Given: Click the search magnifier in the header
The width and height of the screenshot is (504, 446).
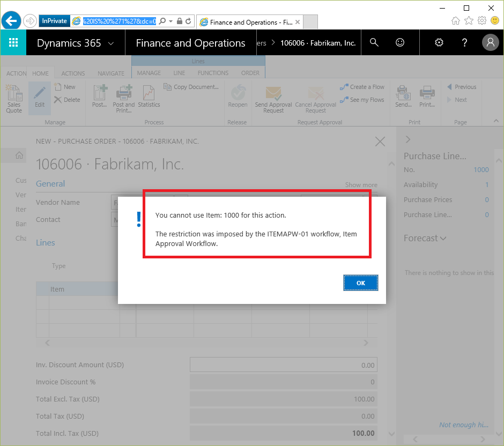Looking at the screenshot, I should 374,42.
